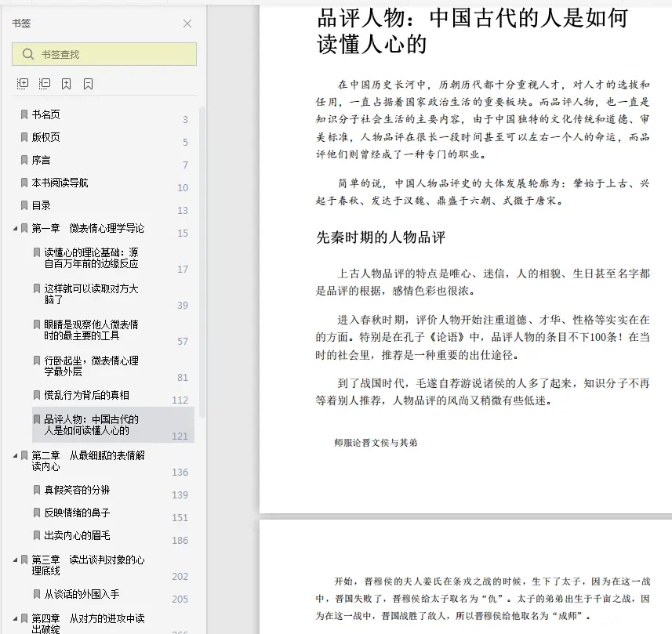The width and height of the screenshot is (672, 634).
Task: Open the 版权页 bookmark
Action: click(x=45, y=137)
